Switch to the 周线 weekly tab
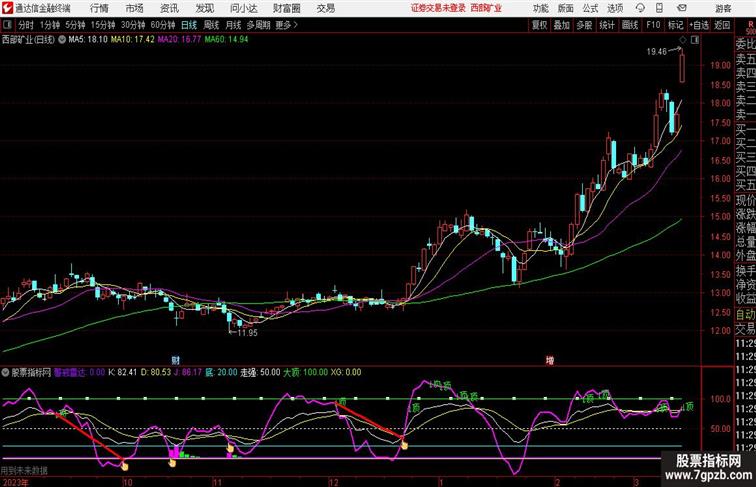This screenshot has height=487, width=756. click(211, 25)
